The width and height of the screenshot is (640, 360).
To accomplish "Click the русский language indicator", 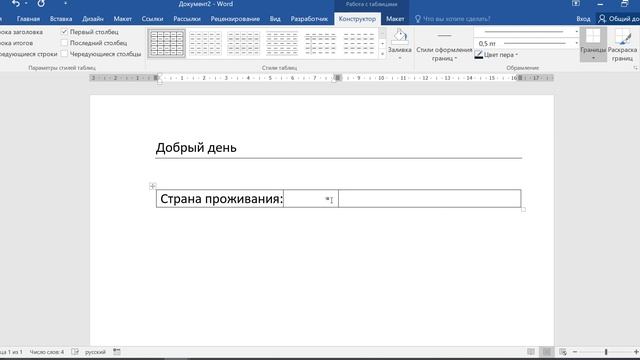I will coord(95,352).
